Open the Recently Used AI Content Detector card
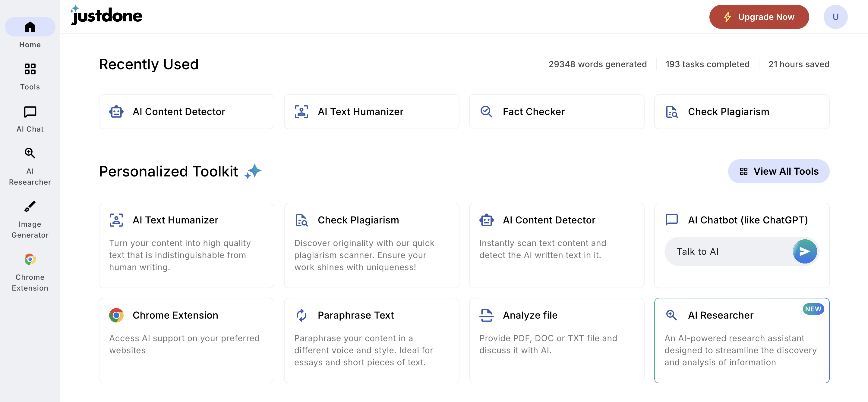 point(186,112)
